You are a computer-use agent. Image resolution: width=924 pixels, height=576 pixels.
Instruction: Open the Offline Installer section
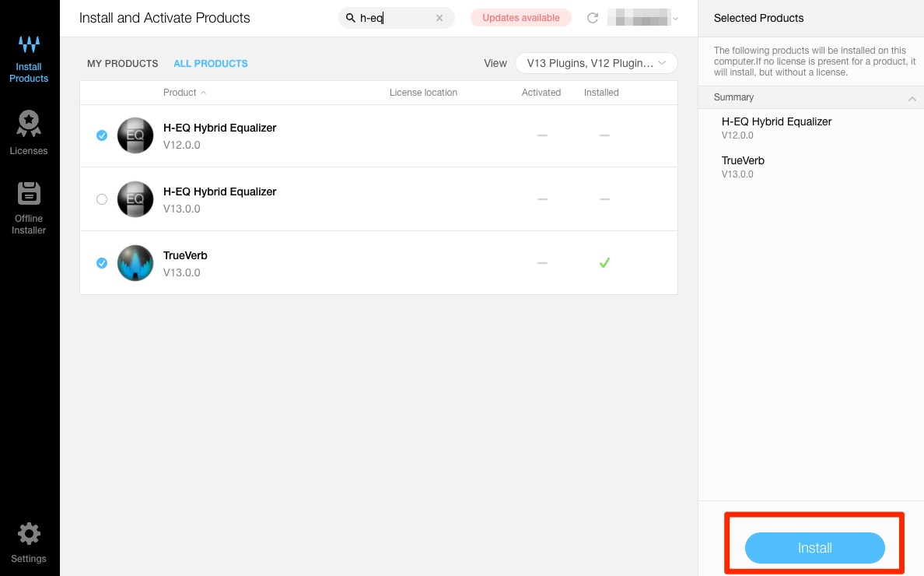(29, 208)
